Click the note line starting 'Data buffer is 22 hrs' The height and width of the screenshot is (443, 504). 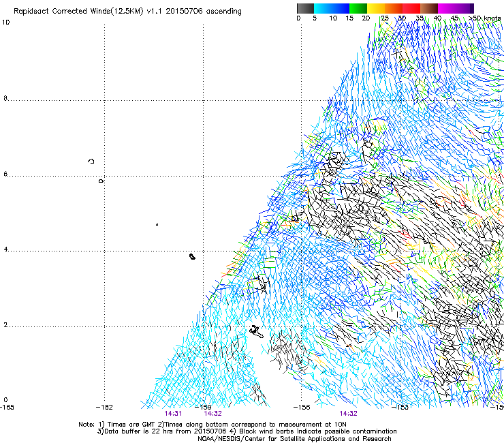point(247,431)
